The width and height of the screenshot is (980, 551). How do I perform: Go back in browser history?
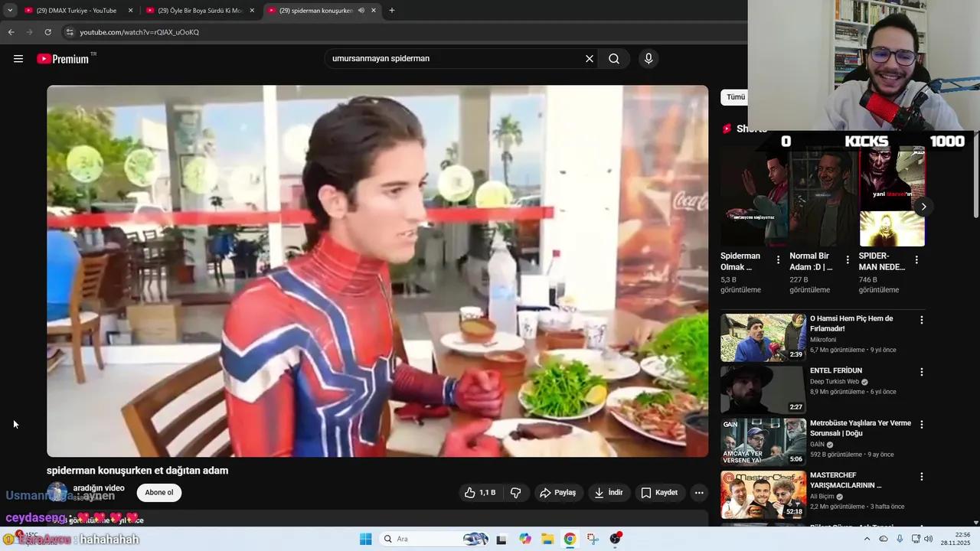coord(11,32)
